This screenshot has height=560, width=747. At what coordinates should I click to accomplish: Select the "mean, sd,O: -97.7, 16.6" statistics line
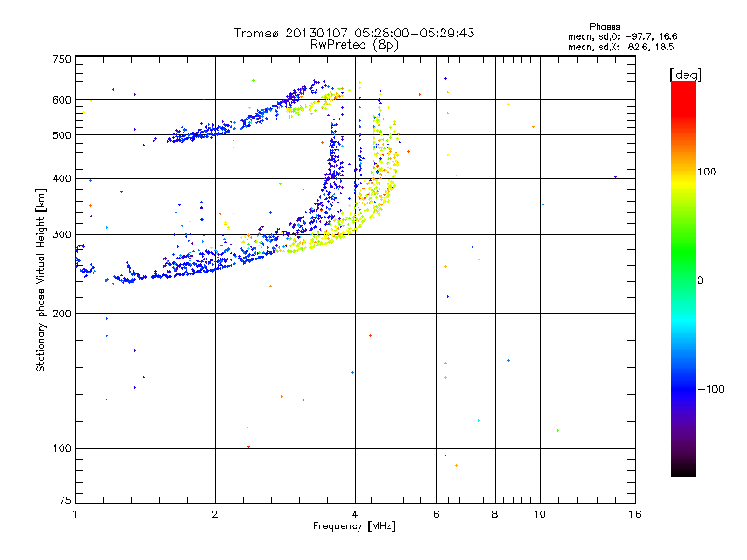pyautogui.click(x=622, y=36)
